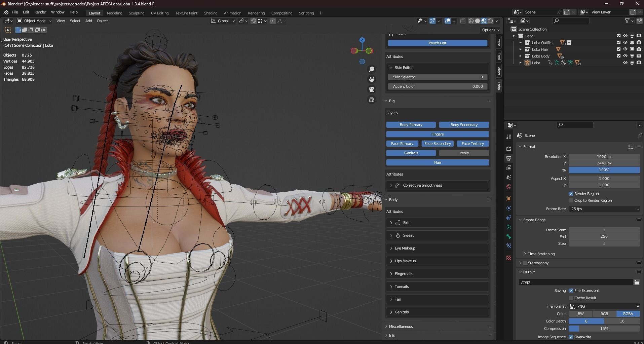Select rendered viewport shading
Viewport: 644px width, 344px height.
coord(490,21)
